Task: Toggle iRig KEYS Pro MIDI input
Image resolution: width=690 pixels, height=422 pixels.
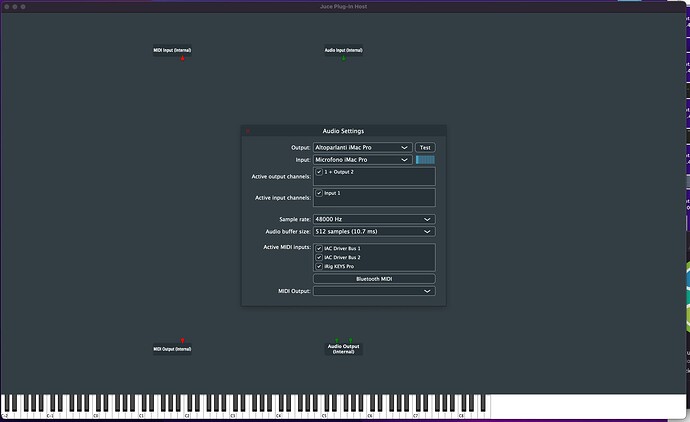Action: pos(319,266)
